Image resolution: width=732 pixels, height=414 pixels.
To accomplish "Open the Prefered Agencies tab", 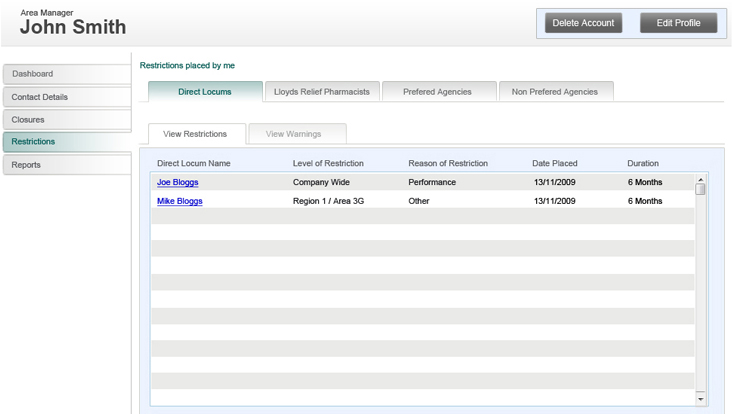I will pos(439,92).
